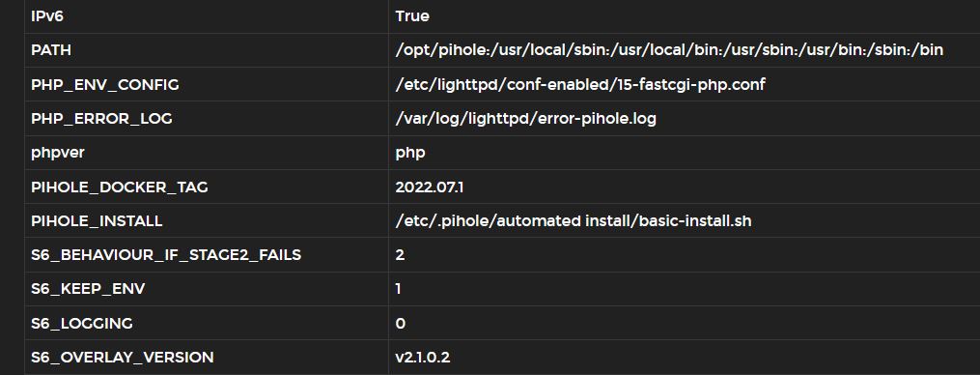980x375 pixels.
Task: Select the S6_BEHAVIOUR_IF_STAGE2_FAILS label
Action: 166,255
